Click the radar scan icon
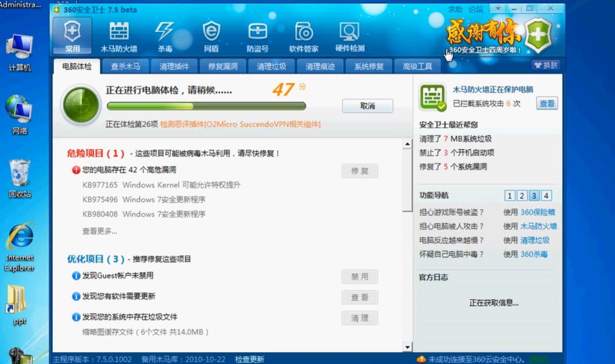615x364 pixels. click(x=81, y=105)
